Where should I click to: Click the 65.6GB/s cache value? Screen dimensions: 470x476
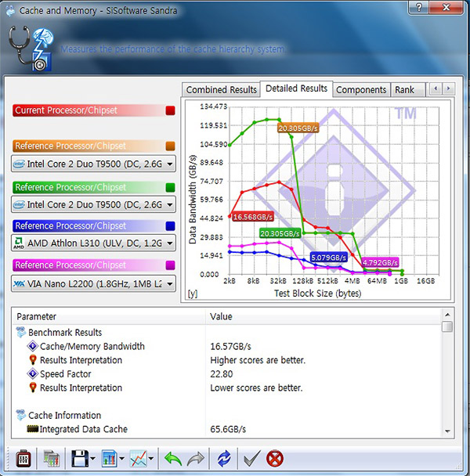228,429
